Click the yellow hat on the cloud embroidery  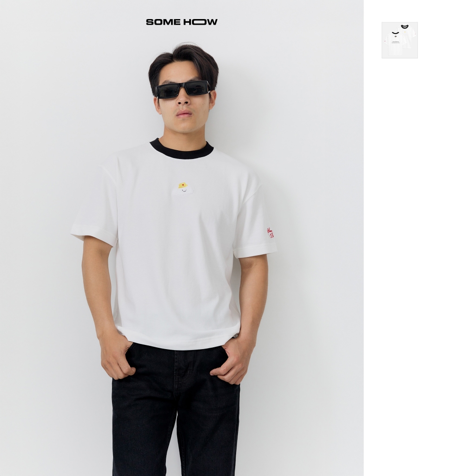click(183, 185)
